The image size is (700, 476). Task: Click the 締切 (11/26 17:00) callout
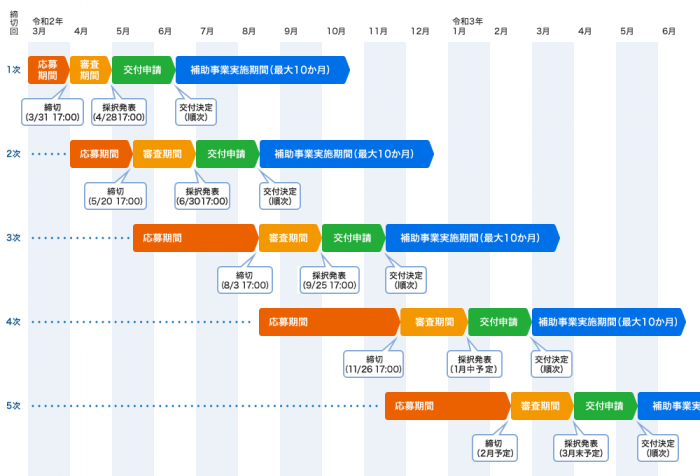tap(373, 363)
